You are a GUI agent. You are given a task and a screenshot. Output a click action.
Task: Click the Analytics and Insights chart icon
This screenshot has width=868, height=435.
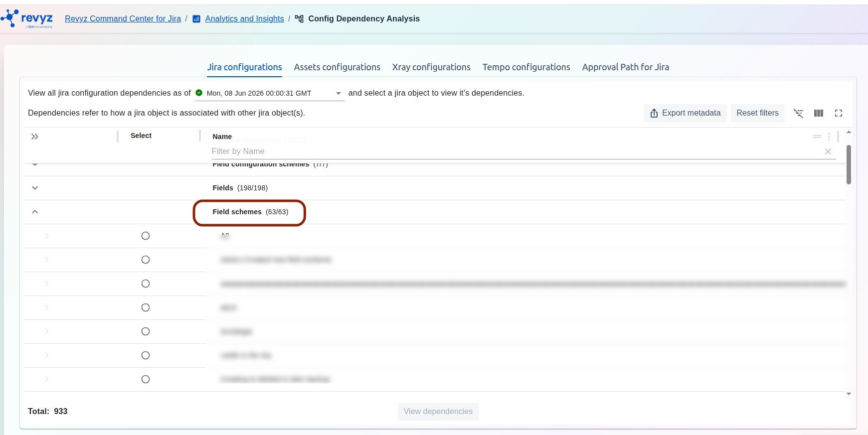(x=196, y=19)
